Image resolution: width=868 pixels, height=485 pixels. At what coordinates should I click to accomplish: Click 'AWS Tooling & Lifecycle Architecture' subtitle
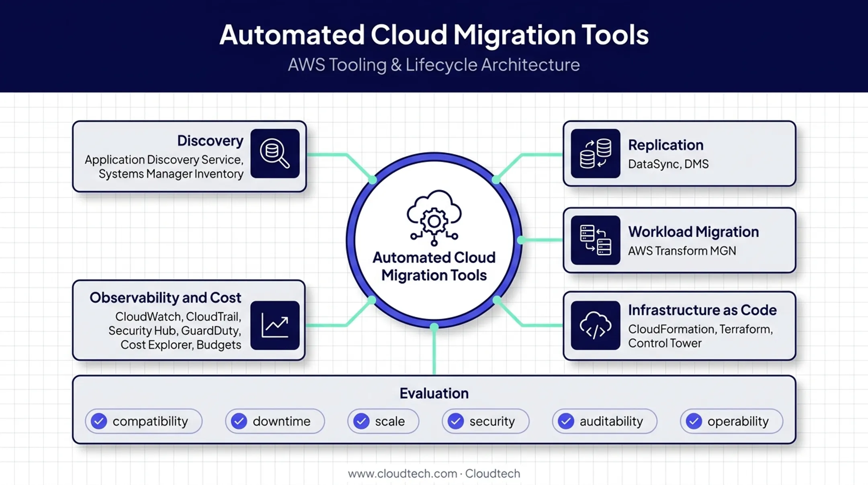(434, 65)
